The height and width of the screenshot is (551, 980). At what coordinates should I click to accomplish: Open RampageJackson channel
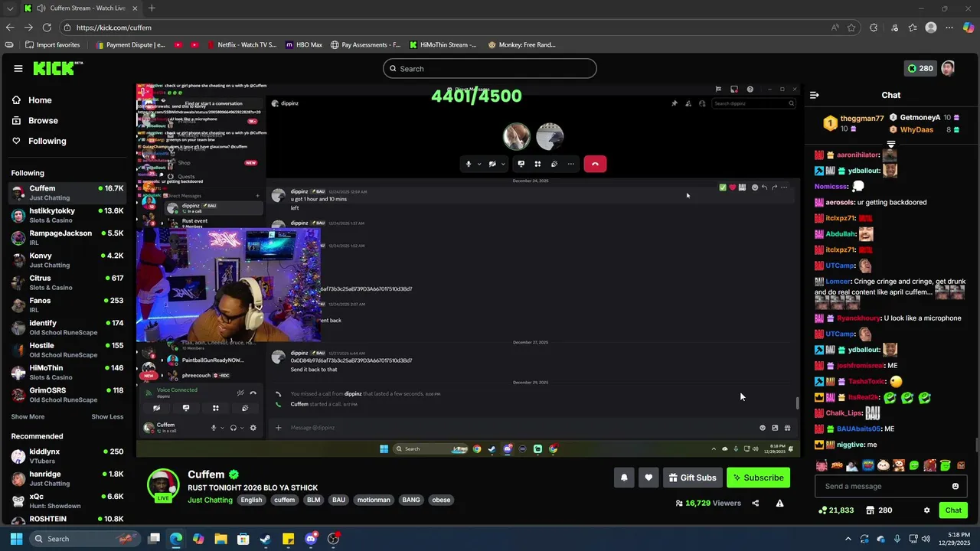[x=67, y=237]
